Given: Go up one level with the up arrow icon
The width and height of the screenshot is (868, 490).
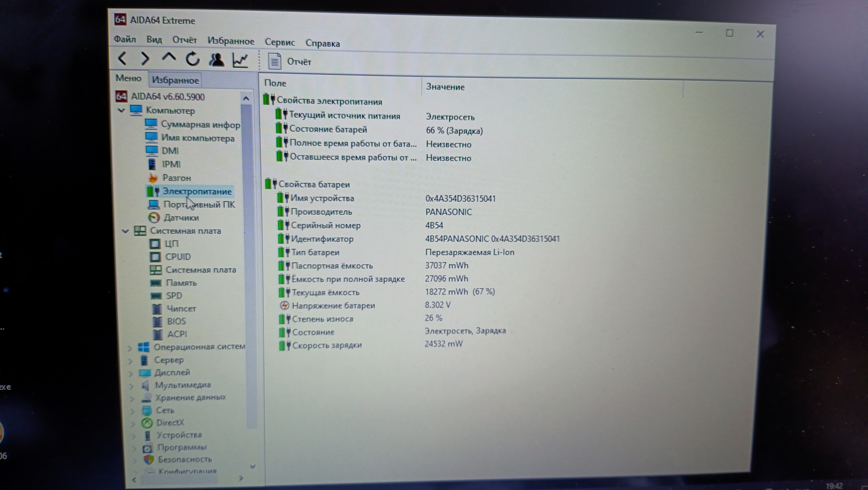Looking at the screenshot, I should click(x=169, y=57).
